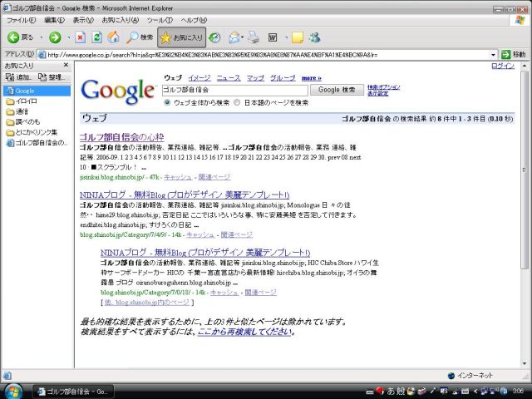Open the indented NINJAブログ result link

tap(205, 253)
